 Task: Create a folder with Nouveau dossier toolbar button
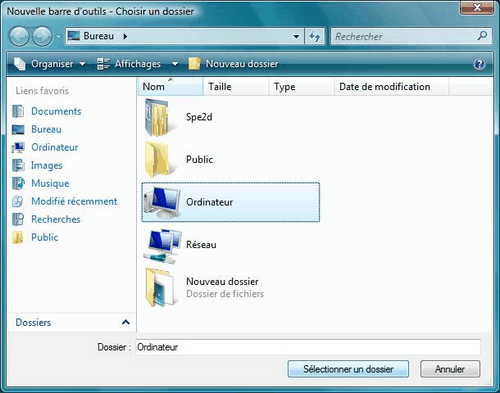point(233,64)
